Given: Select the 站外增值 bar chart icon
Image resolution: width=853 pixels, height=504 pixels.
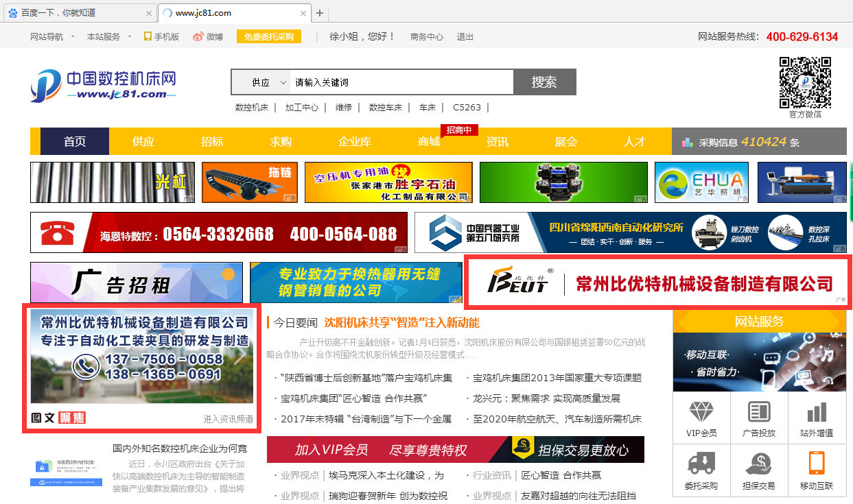Looking at the screenshot, I should (x=816, y=411).
